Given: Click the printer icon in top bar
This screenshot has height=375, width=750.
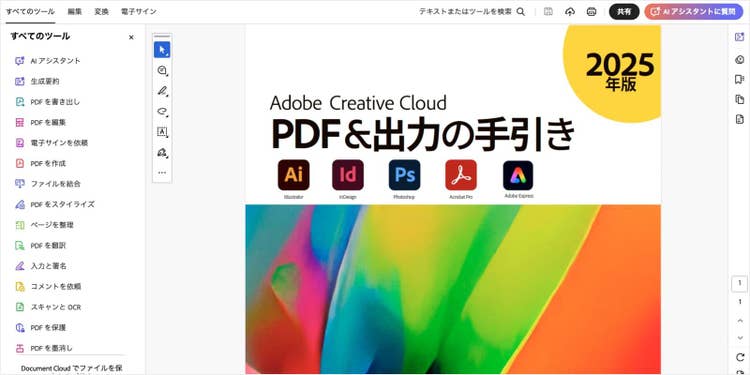Looking at the screenshot, I should pos(591,11).
